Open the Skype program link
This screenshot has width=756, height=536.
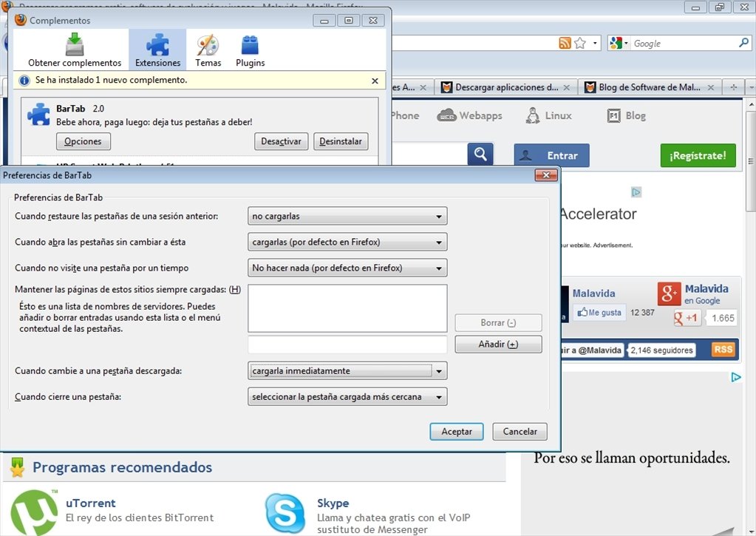[333, 503]
